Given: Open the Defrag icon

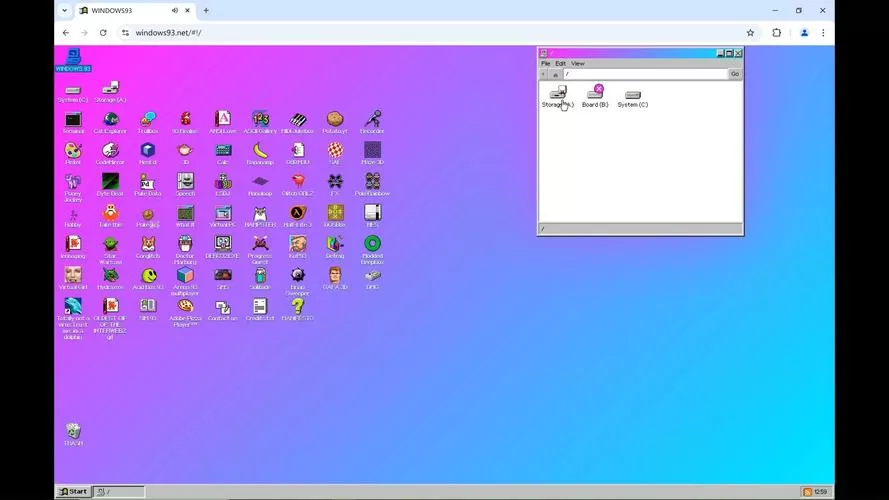Looking at the screenshot, I should pos(335,247).
